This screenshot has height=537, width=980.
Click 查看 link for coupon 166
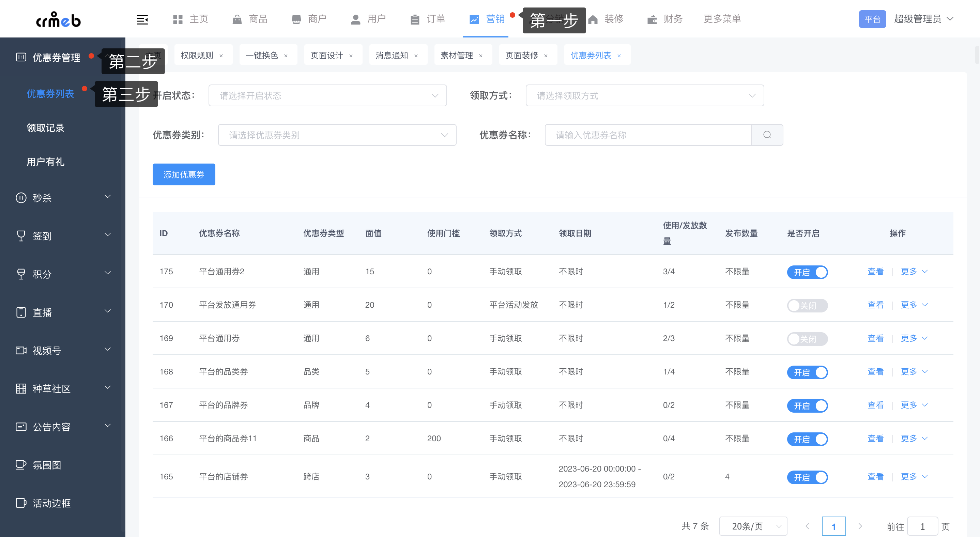pos(875,439)
